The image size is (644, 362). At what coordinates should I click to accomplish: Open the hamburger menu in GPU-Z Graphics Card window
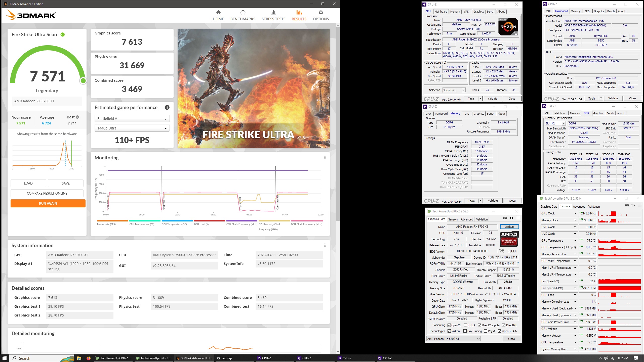coord(518,218)
